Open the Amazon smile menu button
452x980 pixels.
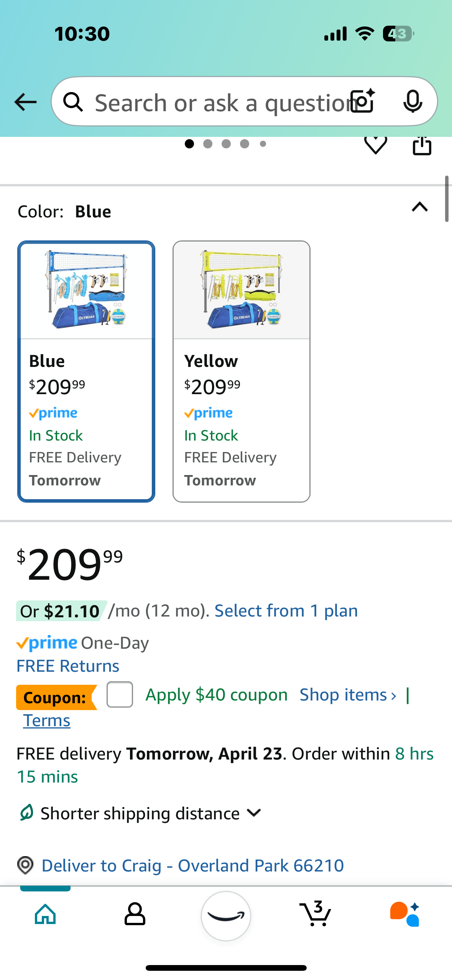(x=226, y=916)
